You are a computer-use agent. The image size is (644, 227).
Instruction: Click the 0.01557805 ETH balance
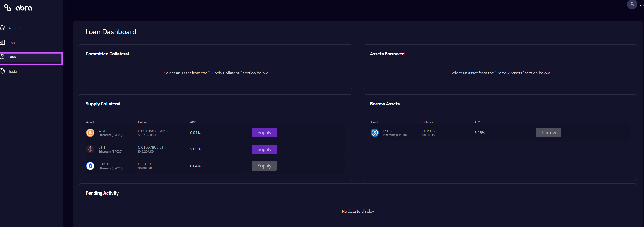[152, 147]
